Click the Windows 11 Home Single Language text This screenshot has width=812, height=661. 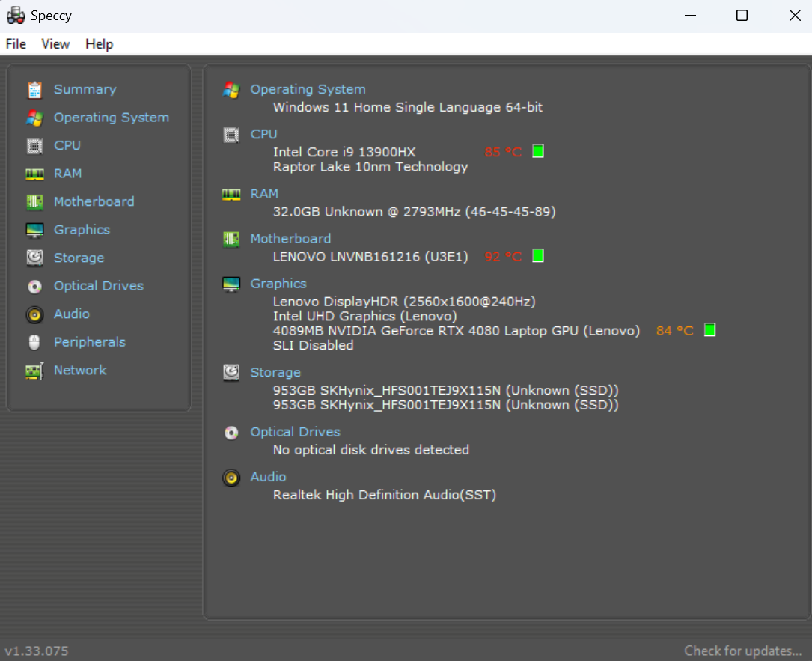[408, 107]
